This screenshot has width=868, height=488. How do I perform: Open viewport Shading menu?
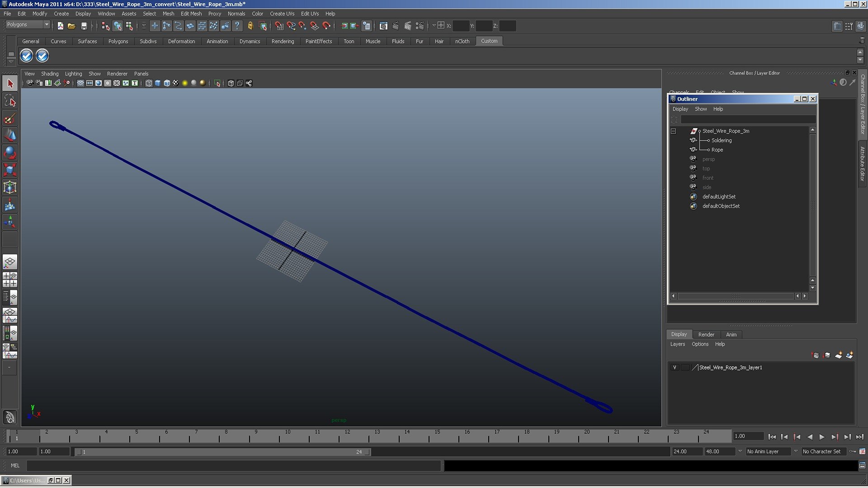pos(50,74)
